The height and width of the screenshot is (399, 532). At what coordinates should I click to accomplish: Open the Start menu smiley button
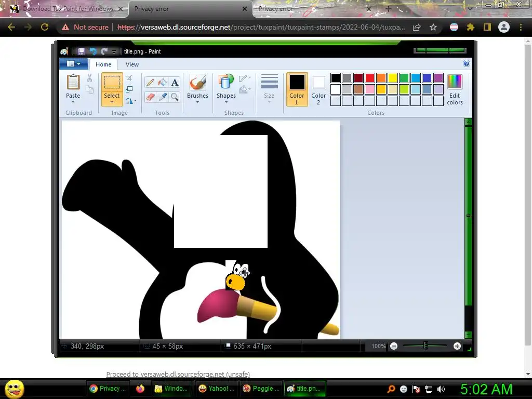pyautogui.click(x=15, y=389)
